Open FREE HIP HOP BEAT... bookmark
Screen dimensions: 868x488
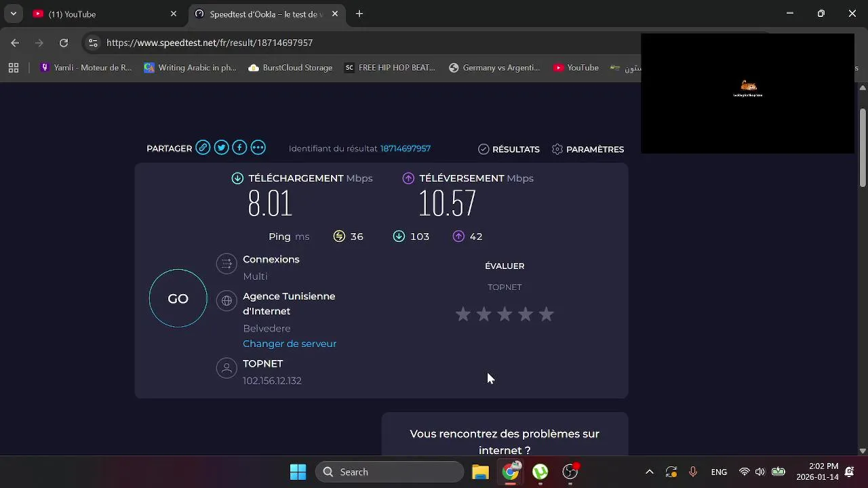(390, 68)
